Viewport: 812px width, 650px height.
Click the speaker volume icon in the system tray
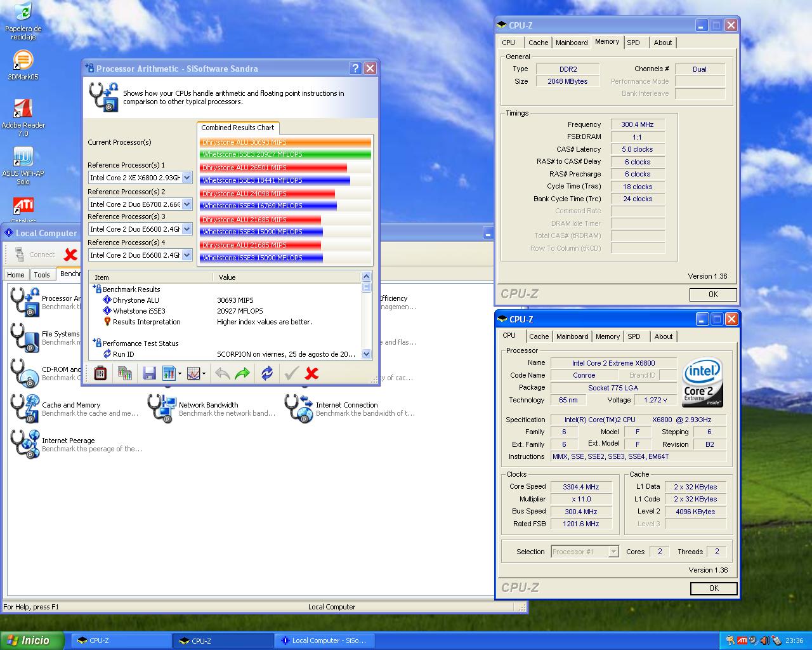(764, 640)
